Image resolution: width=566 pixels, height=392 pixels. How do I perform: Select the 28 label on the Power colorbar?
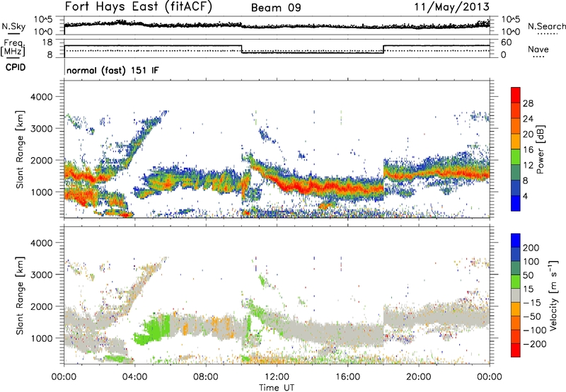(528, 103)
